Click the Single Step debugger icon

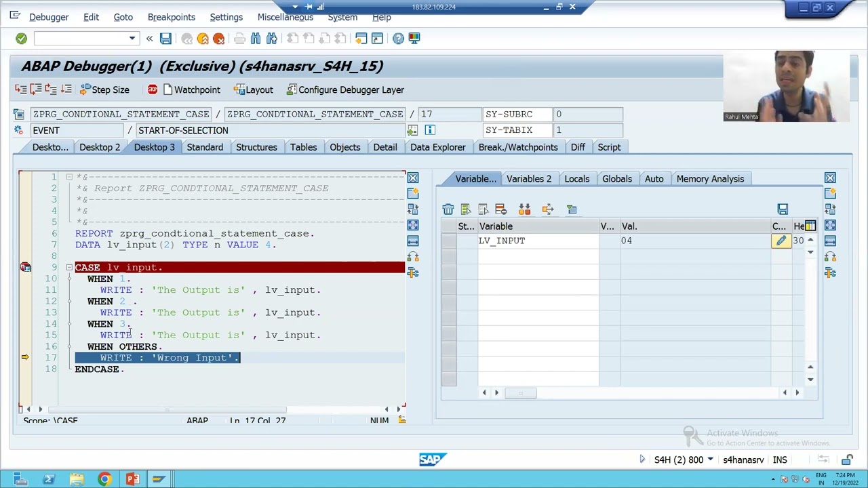[21, 89]
